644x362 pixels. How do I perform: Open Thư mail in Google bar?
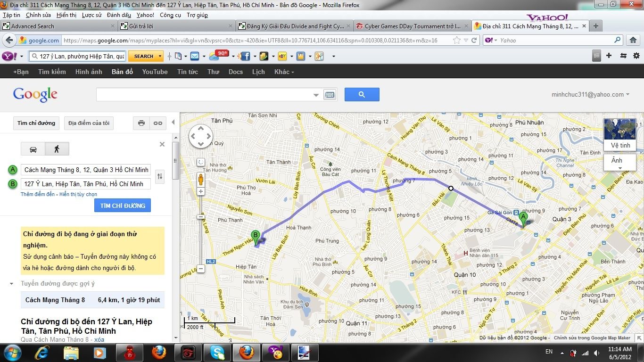click(213, 72)
